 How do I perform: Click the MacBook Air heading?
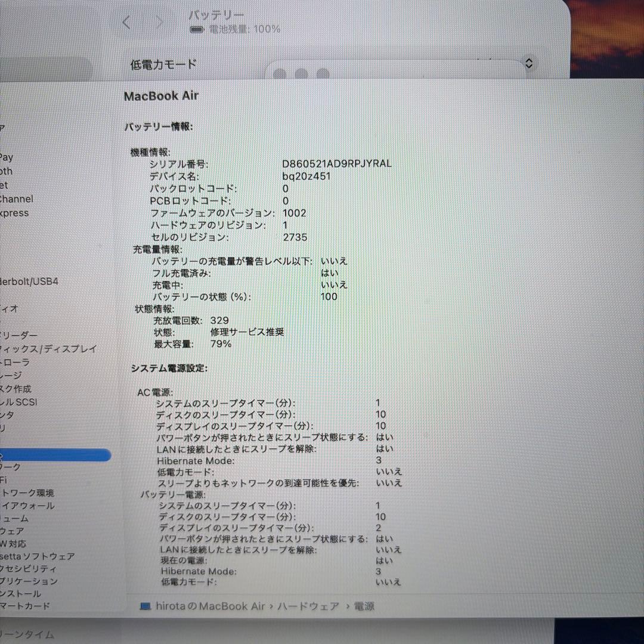click(161, 96)
